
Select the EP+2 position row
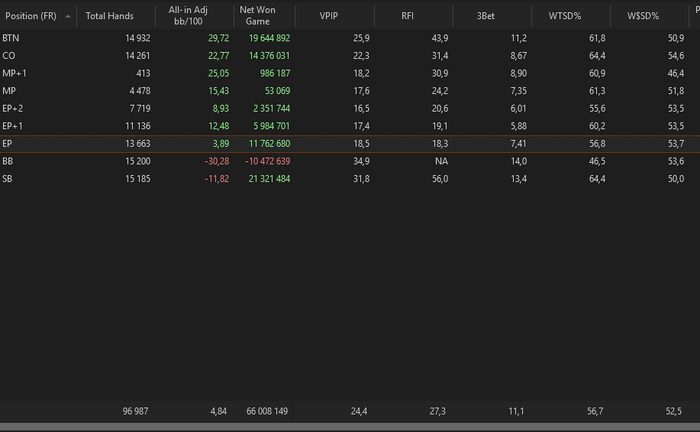tap(350, 108)
